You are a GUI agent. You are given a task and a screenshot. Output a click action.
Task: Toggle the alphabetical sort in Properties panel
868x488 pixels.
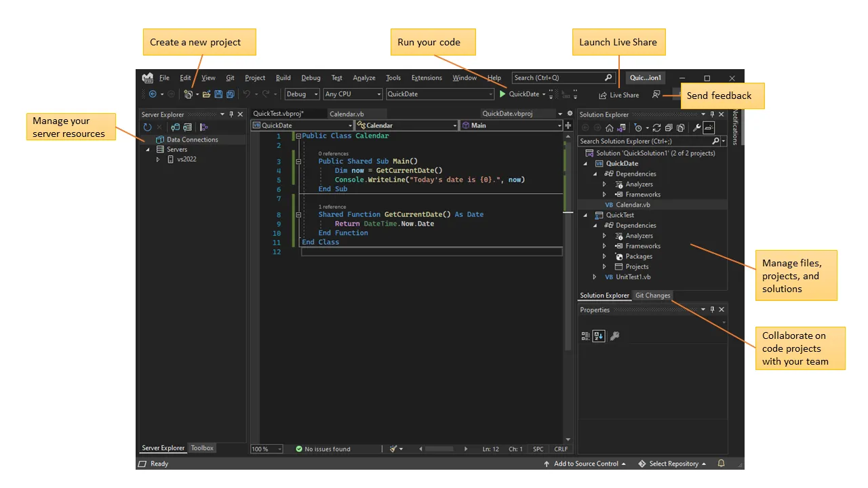(598, 335)
